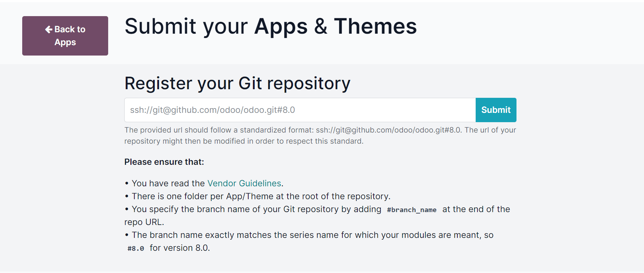
Task: Select the #branch_name code snippet
Action: tap(412, 210)
